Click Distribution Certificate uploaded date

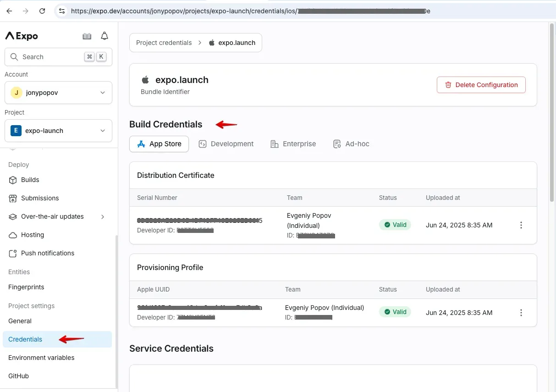[459, 225]
